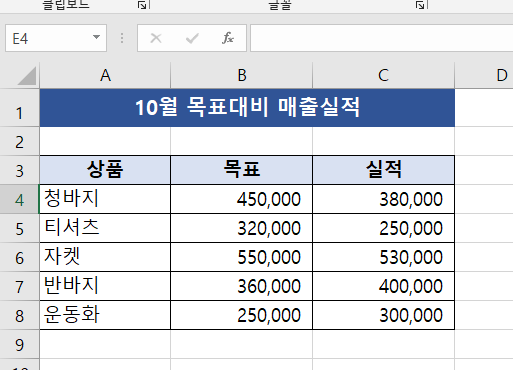Select the cell with 400,000
Image resolution: width=513 pixels, height=370 pixels.
click(x=383, y=286)
